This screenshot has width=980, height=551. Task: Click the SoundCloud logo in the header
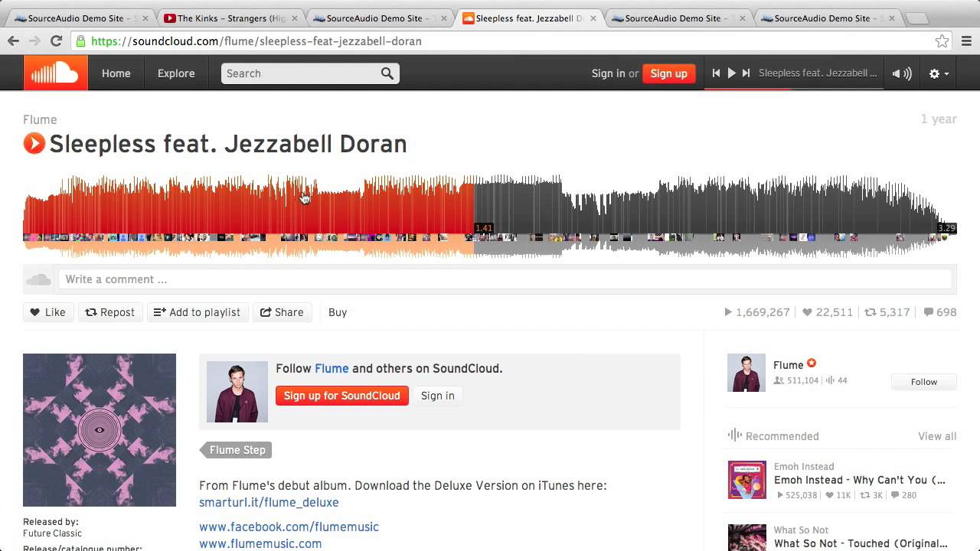pos(55,73)
